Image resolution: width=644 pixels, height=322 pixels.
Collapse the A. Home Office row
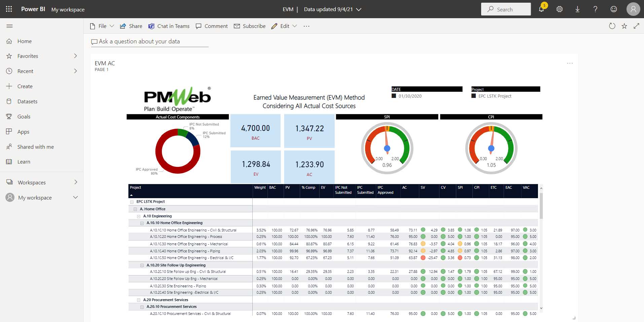click(x=135, y=209)
